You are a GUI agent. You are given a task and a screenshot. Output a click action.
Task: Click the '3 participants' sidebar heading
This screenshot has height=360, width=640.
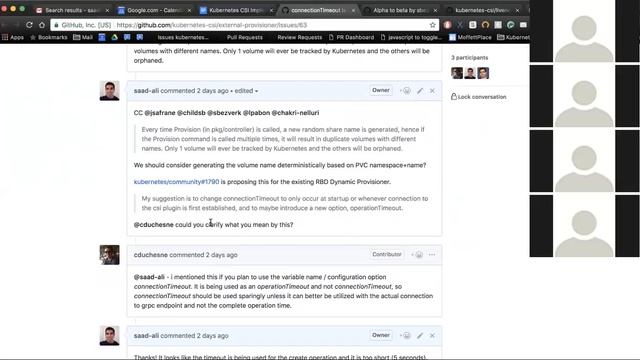point(469,58)
